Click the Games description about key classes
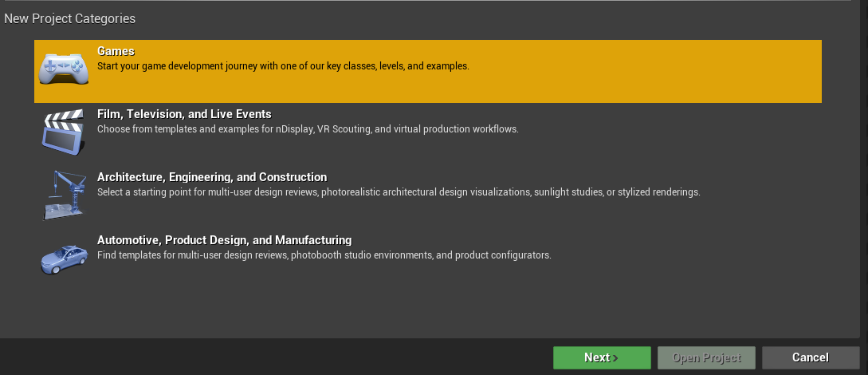The image size is (868, 375). pos(283,65)
